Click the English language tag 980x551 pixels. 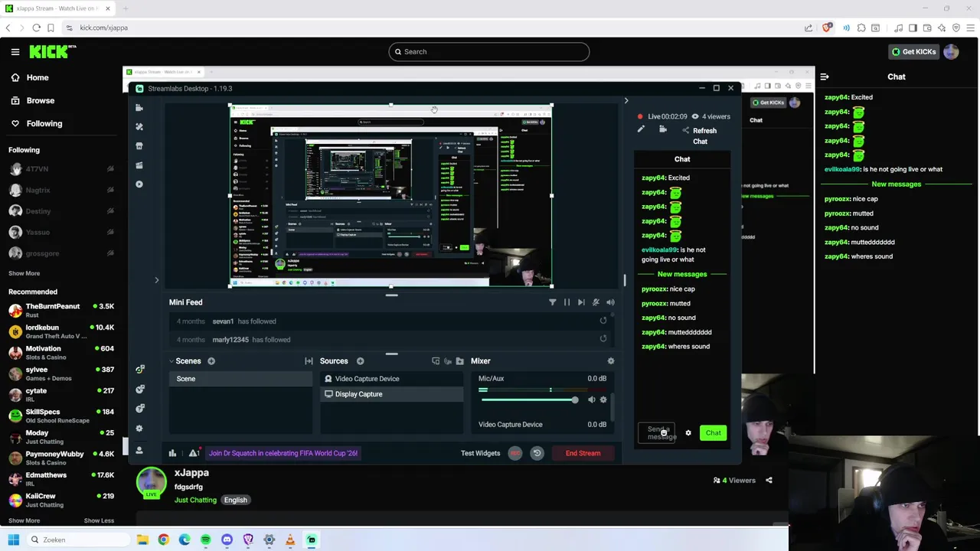235,500
